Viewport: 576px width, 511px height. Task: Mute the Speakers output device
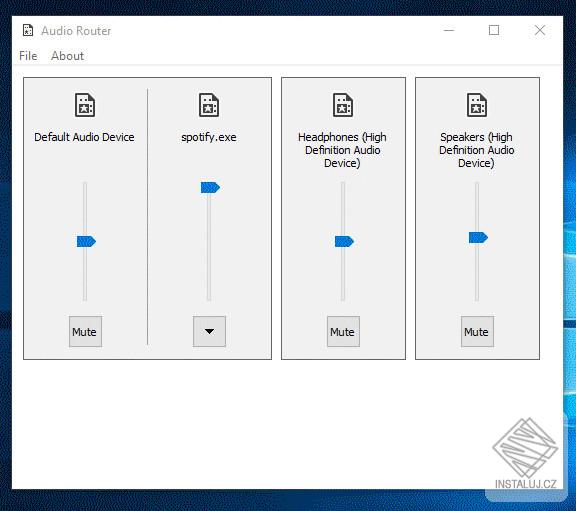point(477,331)
